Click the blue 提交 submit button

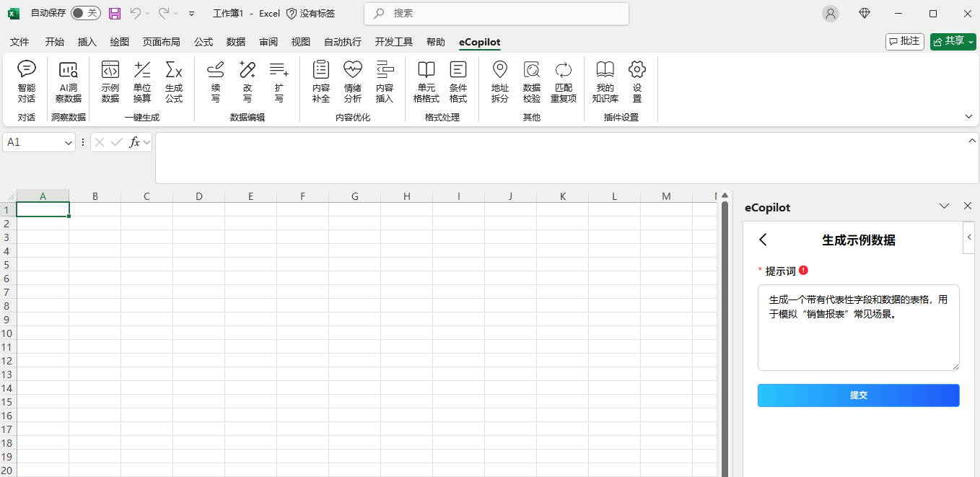(x=858, y=395)
